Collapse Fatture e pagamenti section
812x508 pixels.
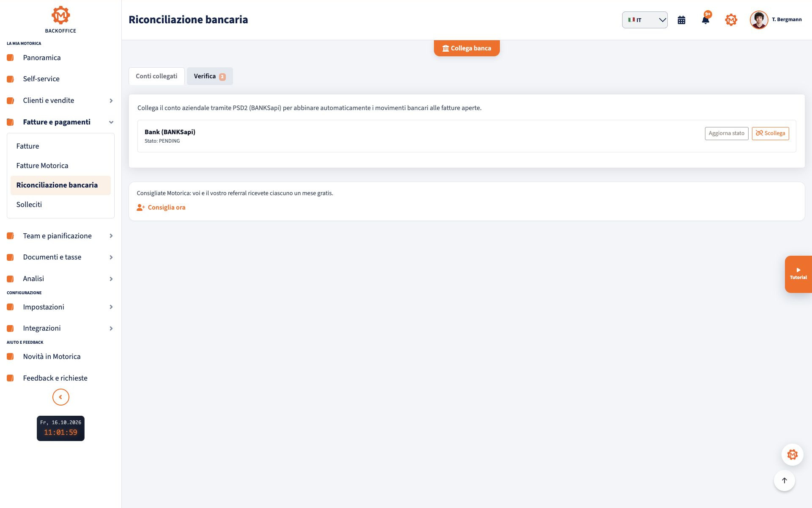coord(60,122)
